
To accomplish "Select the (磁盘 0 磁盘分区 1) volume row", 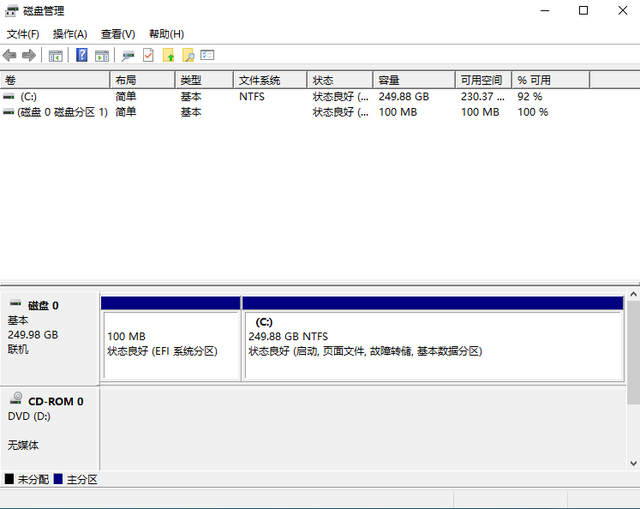I will (62, 112).
